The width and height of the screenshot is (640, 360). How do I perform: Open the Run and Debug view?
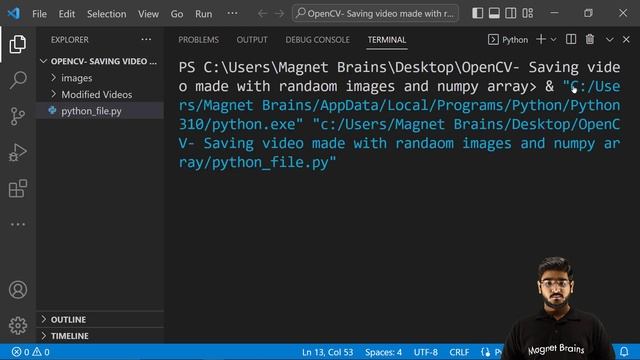point(18,152)
